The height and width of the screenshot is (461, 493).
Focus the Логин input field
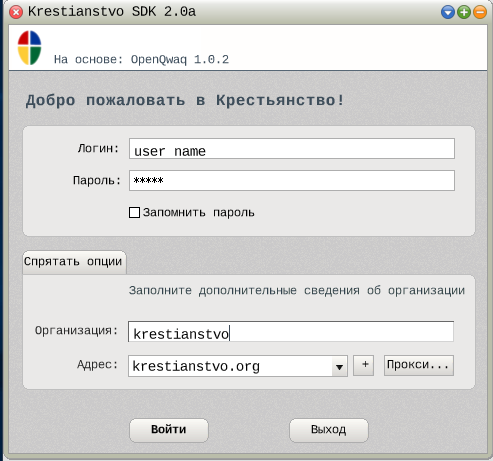292,149
